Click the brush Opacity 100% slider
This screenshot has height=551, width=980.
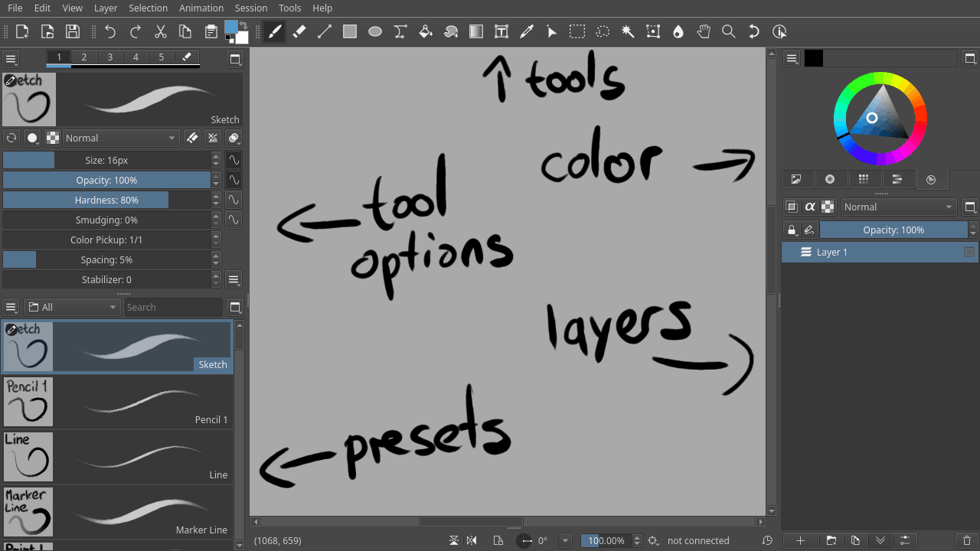106,180
